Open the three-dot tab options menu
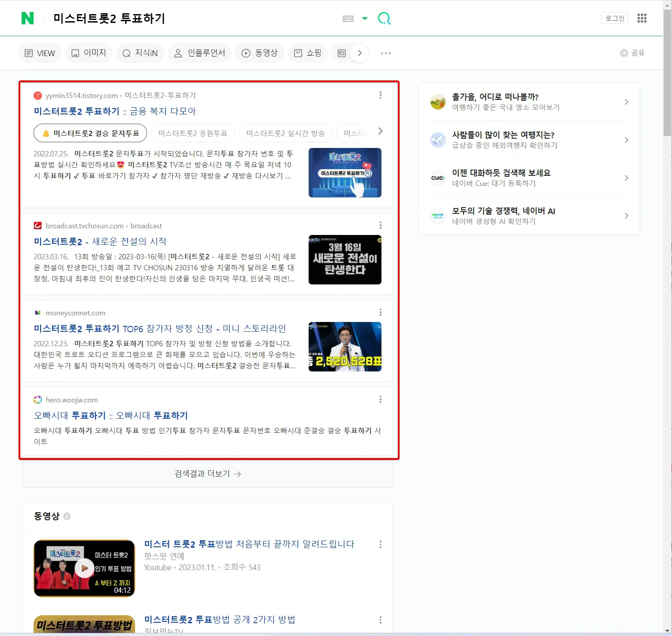672x636 pixels. click(x=386, y=53)
